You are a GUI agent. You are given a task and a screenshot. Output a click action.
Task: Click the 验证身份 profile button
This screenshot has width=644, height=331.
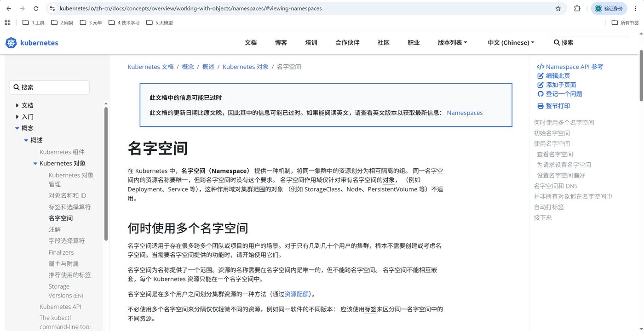pos(609,8)
